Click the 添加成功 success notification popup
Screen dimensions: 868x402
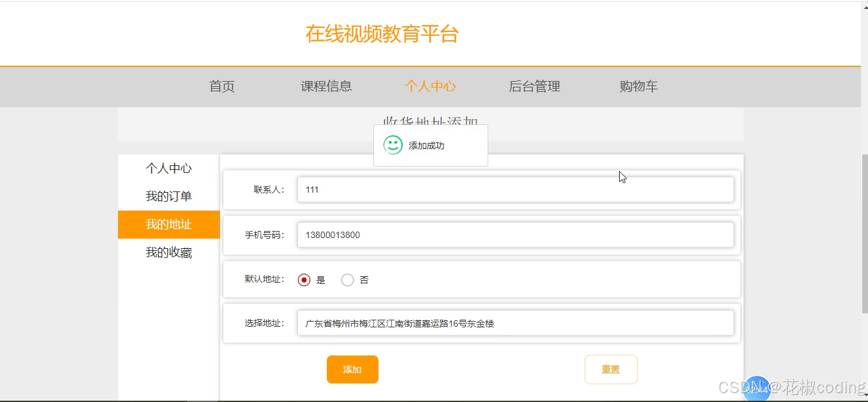point(431,145)
